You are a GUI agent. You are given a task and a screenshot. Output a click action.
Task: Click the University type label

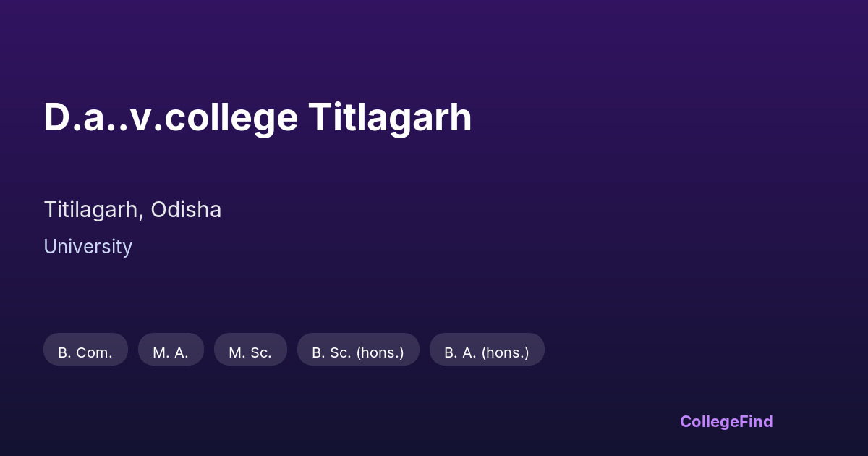point(88,247)
